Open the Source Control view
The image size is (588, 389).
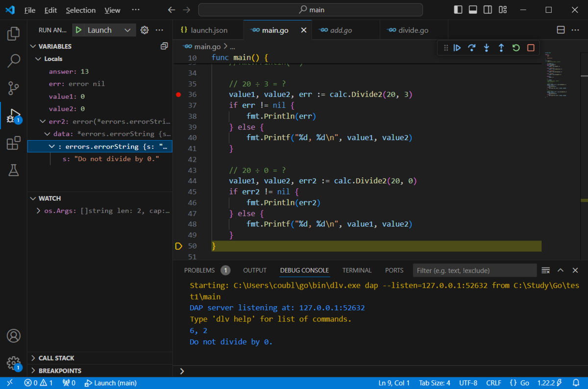click(x=14, y=88)
